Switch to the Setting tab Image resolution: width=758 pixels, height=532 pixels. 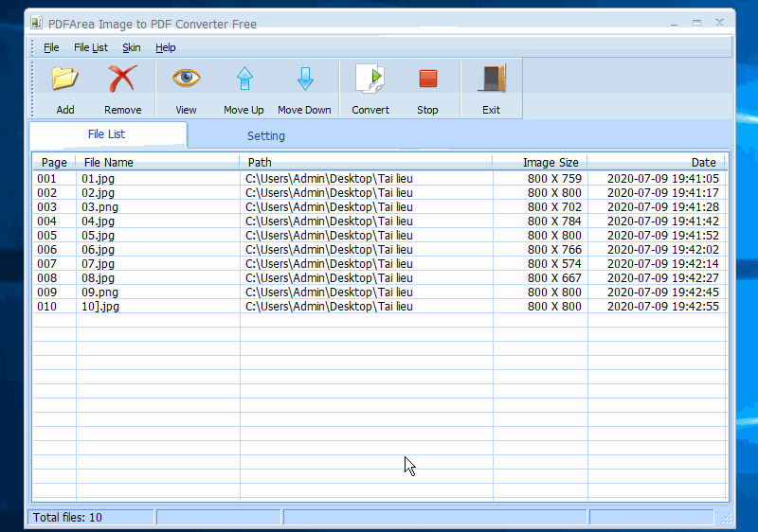266,135
